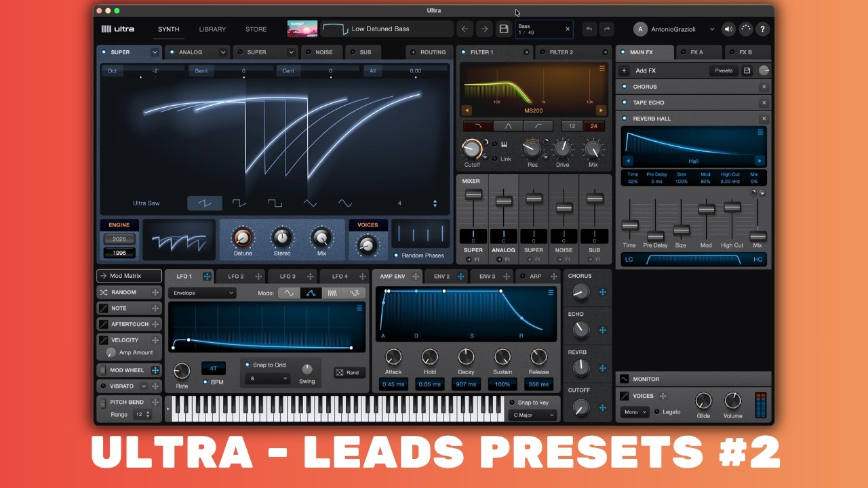Viewport: 868px width, 488px height.
Task: Toggle LFO Snap to Grid
Action: tap(248, 365)
